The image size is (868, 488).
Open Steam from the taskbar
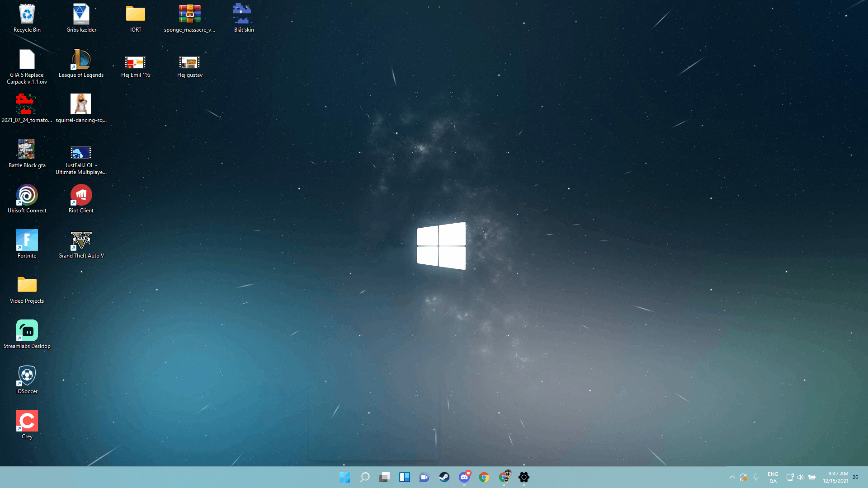(x=444, y=477)
